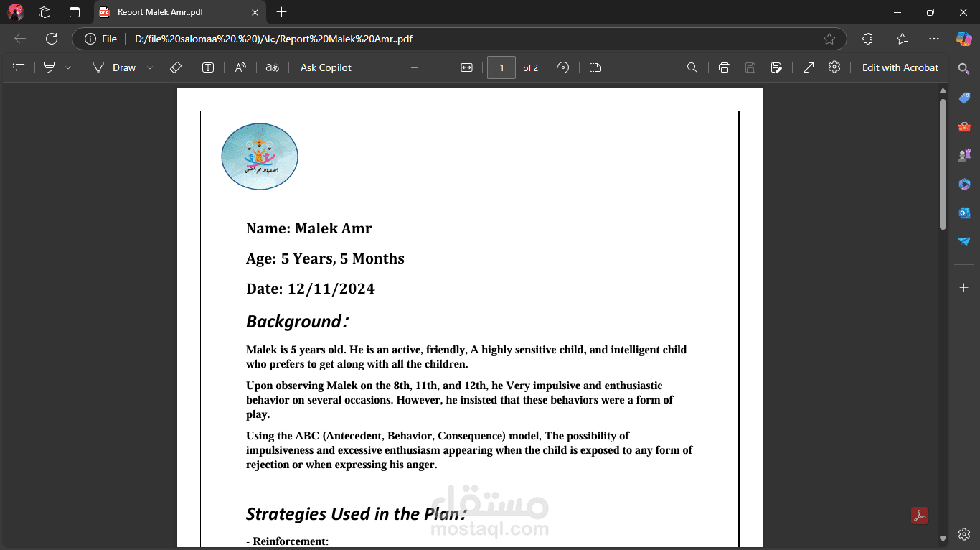Restore down the Edge browser window

930,12
